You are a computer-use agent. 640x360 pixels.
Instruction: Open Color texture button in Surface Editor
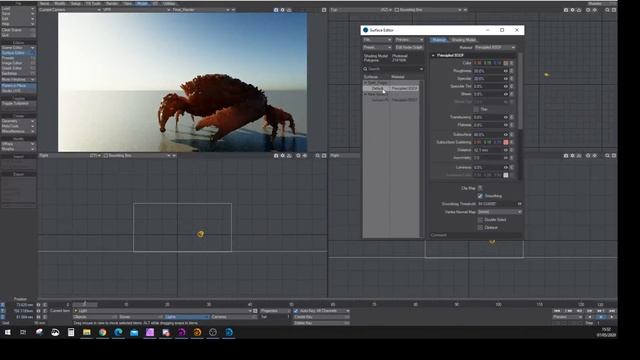(x=511, y=63)
